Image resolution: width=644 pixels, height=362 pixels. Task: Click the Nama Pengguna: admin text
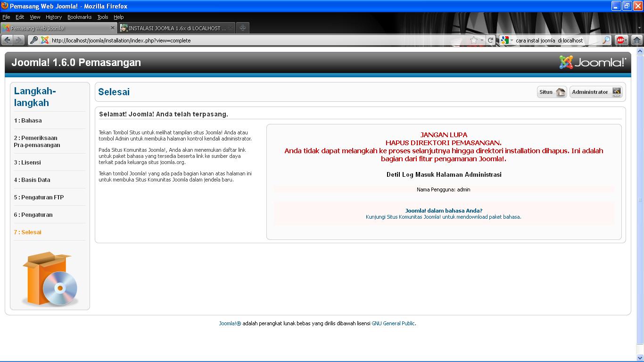(x=443, y=189)
